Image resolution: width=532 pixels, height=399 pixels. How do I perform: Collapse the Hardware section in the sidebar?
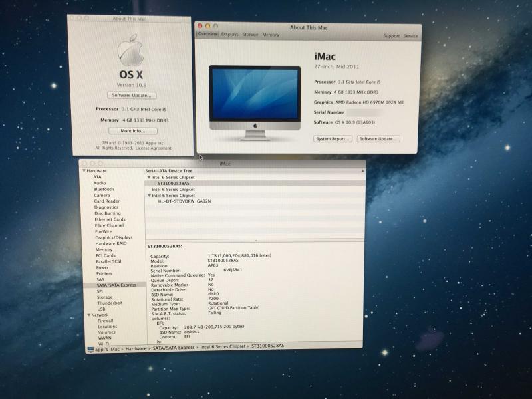click(84, 171)
